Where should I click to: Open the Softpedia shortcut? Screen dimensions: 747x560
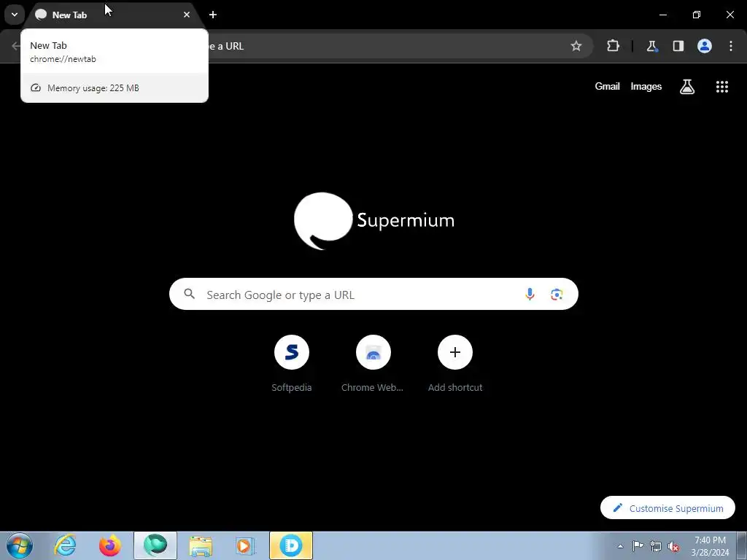point(292,364)
